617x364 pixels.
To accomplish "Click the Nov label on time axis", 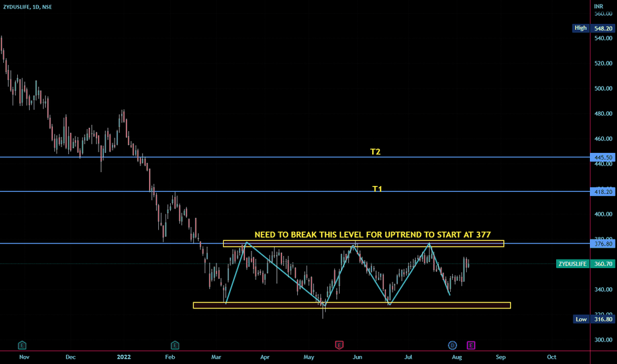I will [x=24, y=357].
